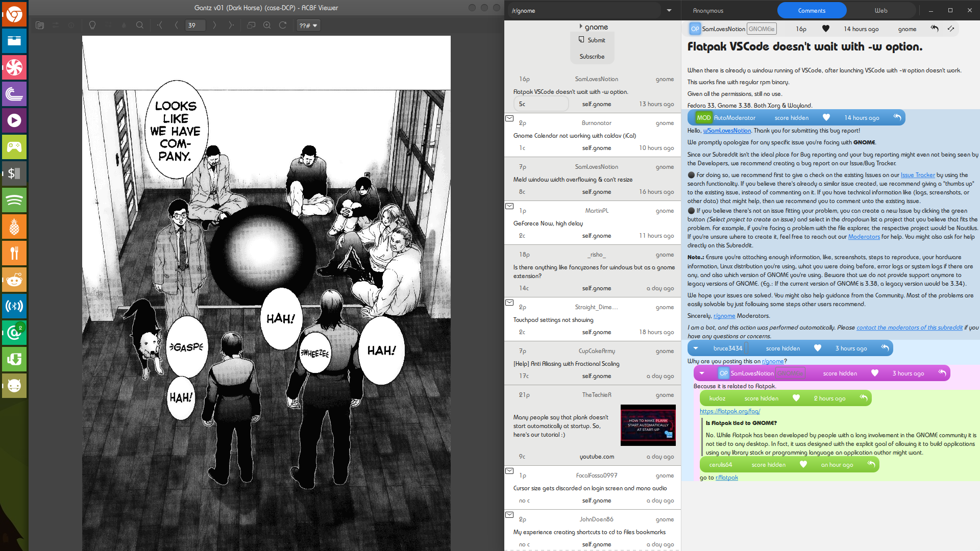
Task: Click the mail icon beside Straight_Dime post
Action: click(x=509, y=303)
